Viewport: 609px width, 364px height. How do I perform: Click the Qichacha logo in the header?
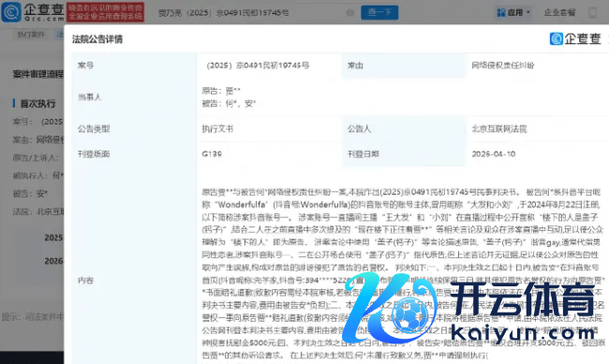[x=33, y=12]
